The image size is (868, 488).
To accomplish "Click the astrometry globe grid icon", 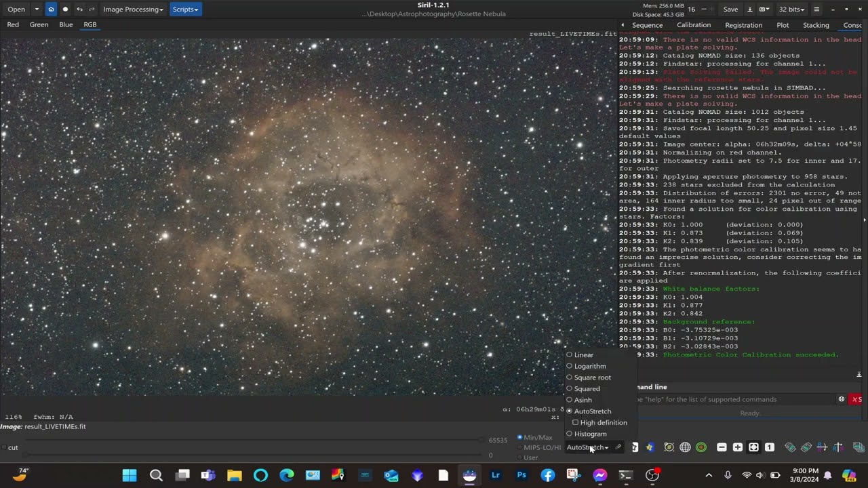I will [x=685, y=447].
